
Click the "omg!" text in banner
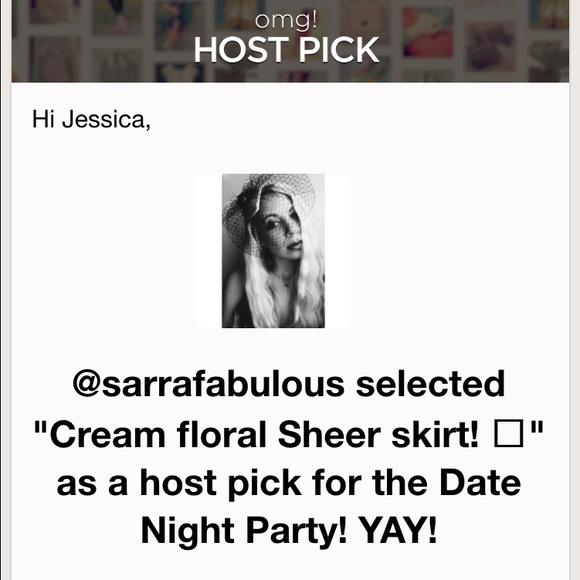pyautogui.click(x=286, y=20)
